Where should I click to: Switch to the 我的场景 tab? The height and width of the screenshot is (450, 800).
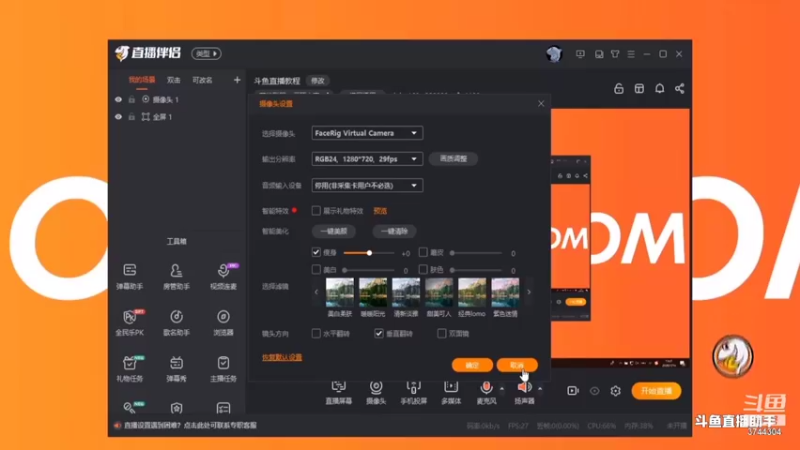tap(142, 80)
